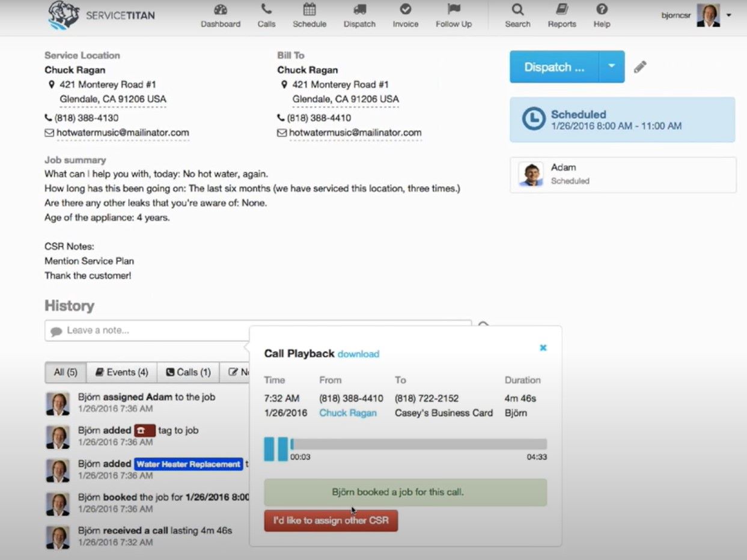Click Adam technician photo thumbnail
The height and width of the screenshot is (560, 747).
point(531,174)
